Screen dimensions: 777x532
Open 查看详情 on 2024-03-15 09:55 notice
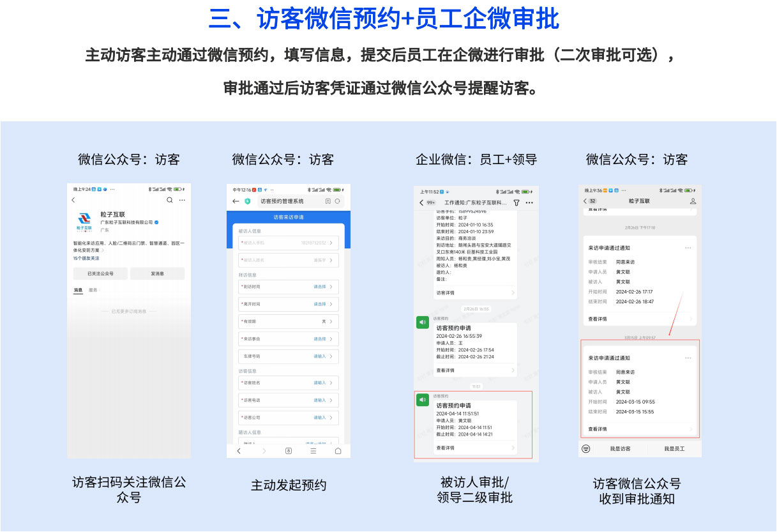(x=640, y=429)
